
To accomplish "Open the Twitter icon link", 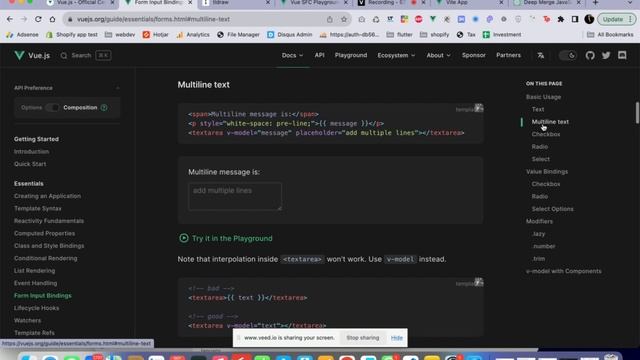I will click(606, 55).
